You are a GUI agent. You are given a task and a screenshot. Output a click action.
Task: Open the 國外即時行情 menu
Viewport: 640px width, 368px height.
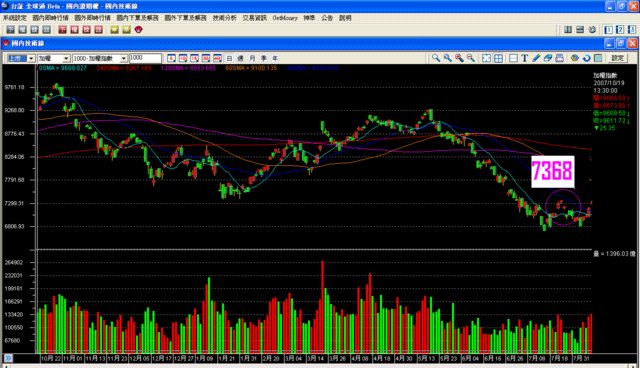click(93, 18)
